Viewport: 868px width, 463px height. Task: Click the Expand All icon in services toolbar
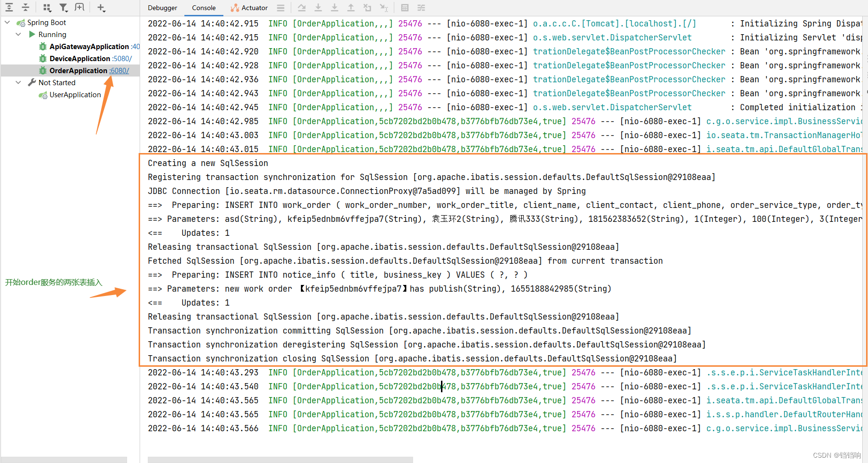pyautogui.click(x=9, y=8)
